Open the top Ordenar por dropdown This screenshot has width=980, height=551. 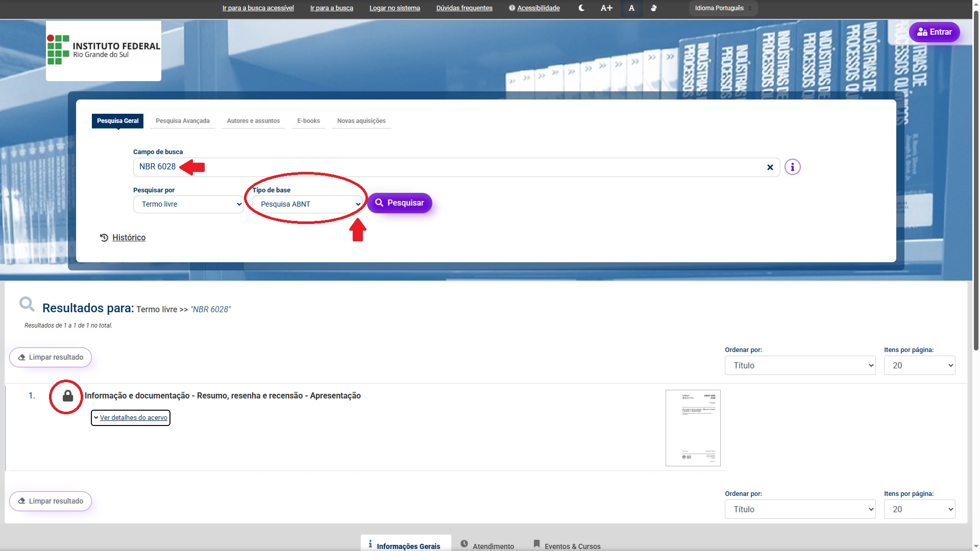click(x=800, y=365)
